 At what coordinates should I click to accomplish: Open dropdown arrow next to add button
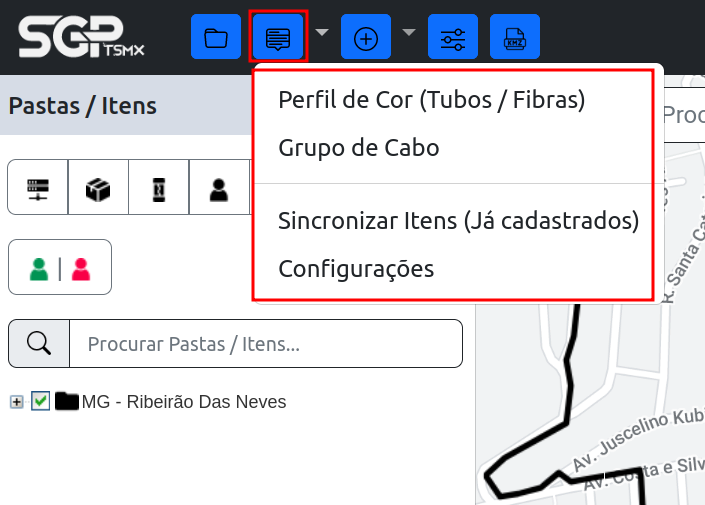409,32
